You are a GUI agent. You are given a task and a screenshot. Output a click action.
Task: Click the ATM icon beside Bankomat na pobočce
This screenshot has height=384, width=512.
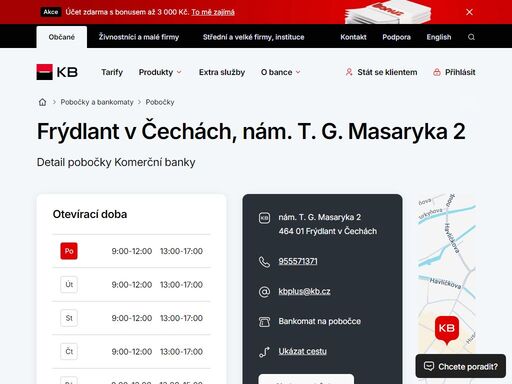264,322
